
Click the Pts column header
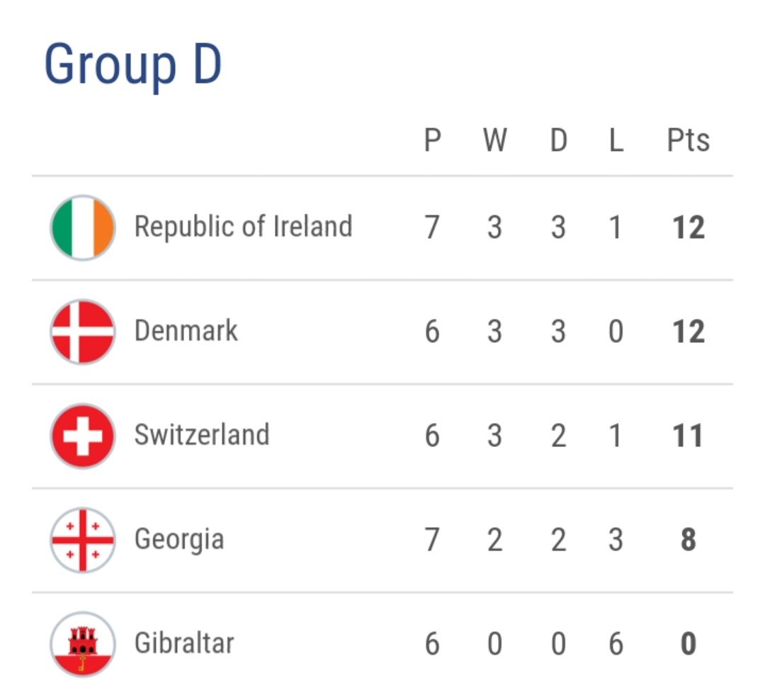tap(688, 141)
